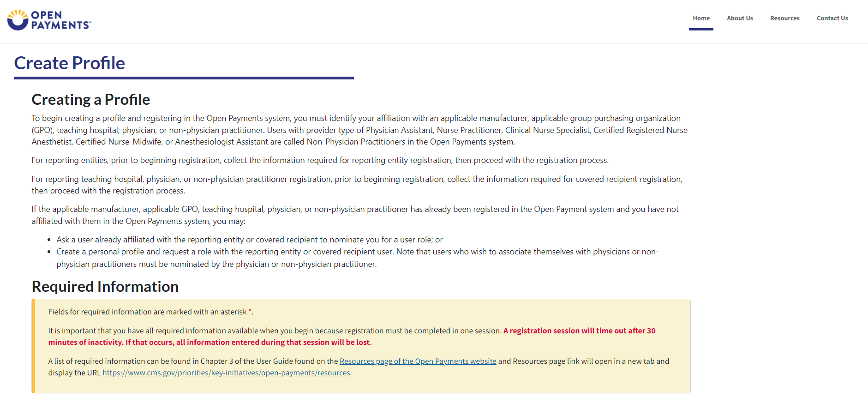Click the For reporting teaching hospital paragraph
Screen dimensions: 868x398
point(356,179)
